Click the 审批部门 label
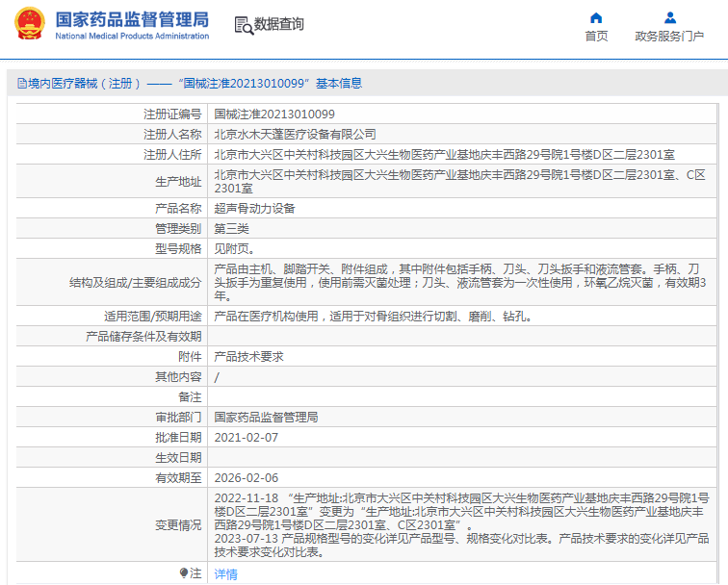The image size is (728, 585). (x=178, y=418)
